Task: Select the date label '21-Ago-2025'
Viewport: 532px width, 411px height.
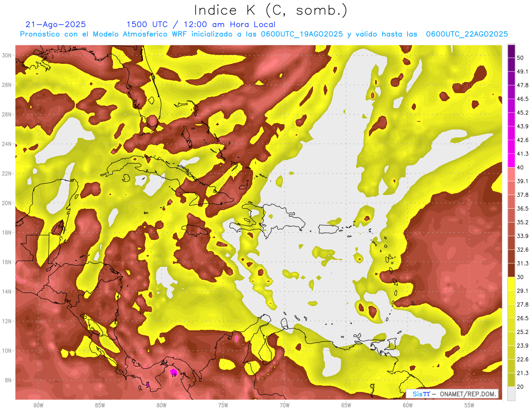Action: click(56, 24)
